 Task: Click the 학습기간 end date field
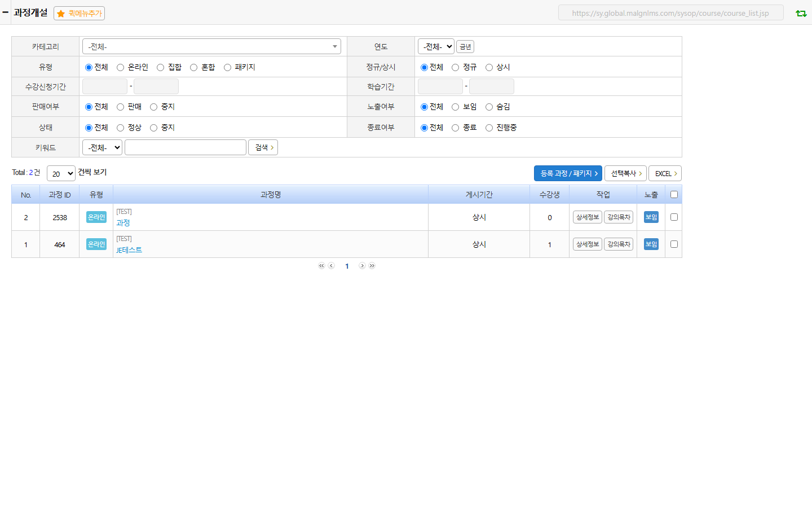[492, 86]
